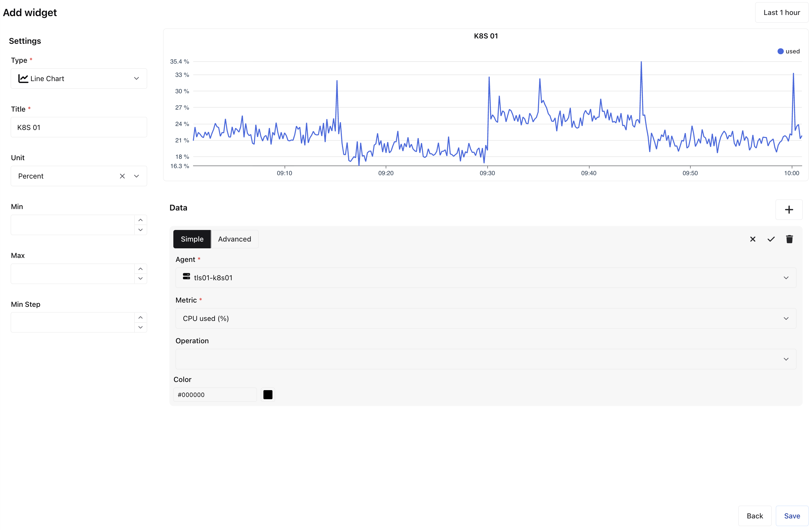Viewport: 812px width, 530px height.
Task: Open the black color swatch picker
Action: tap(268, 394)
